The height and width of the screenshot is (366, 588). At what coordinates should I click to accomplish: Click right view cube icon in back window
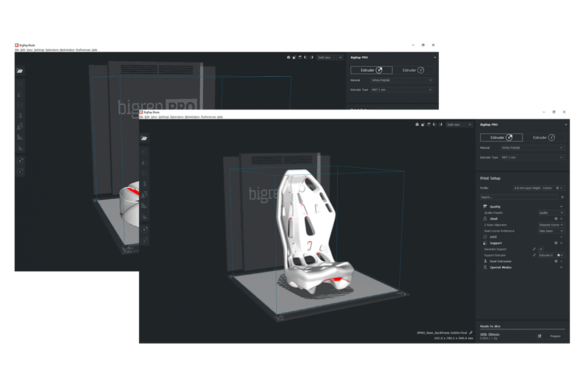tap(312, 57)
